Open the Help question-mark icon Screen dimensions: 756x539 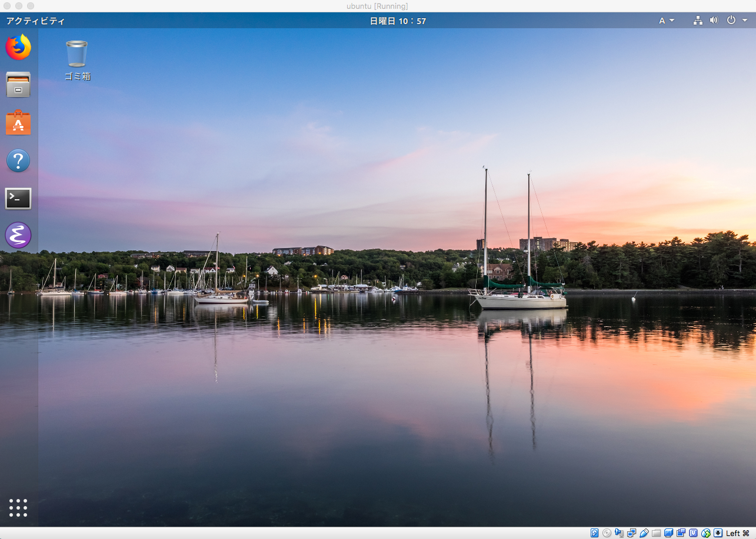pyautogui.click(x=18, y=160)
